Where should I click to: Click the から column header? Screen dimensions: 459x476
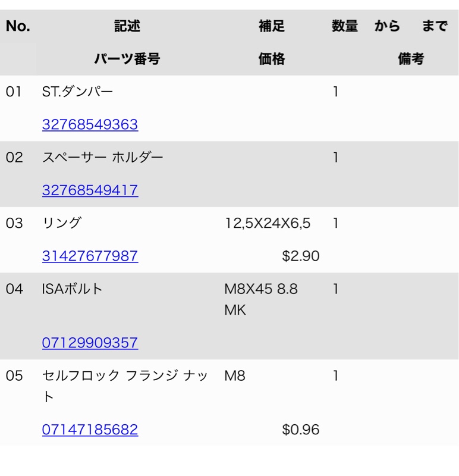(387, 27)
